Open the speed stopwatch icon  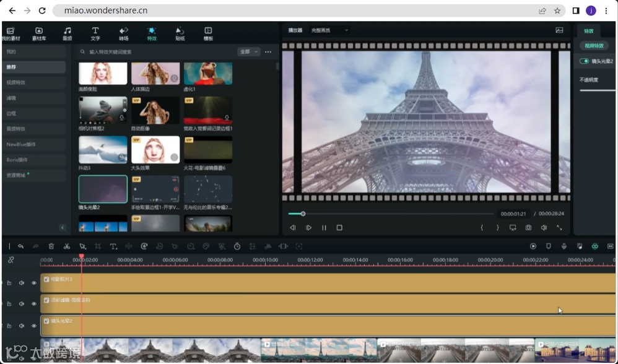(237, 246)
